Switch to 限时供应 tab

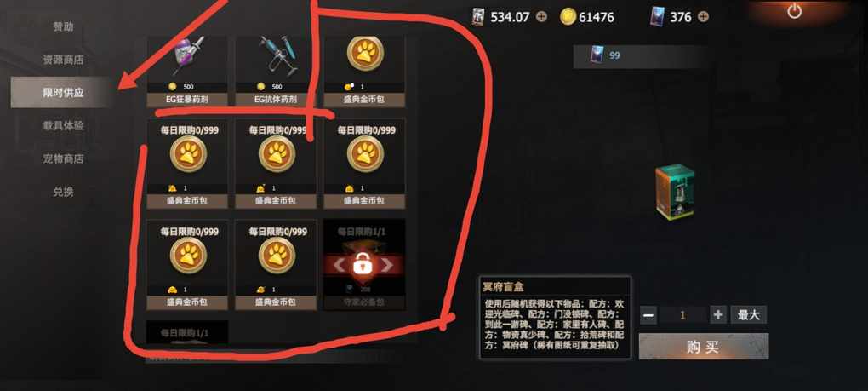point(63,93)
